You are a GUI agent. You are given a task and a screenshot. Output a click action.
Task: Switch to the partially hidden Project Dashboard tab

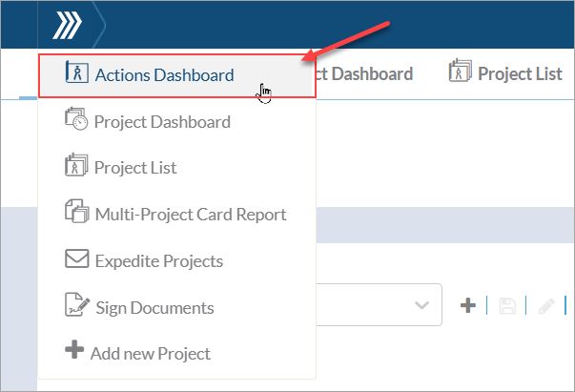362,73
